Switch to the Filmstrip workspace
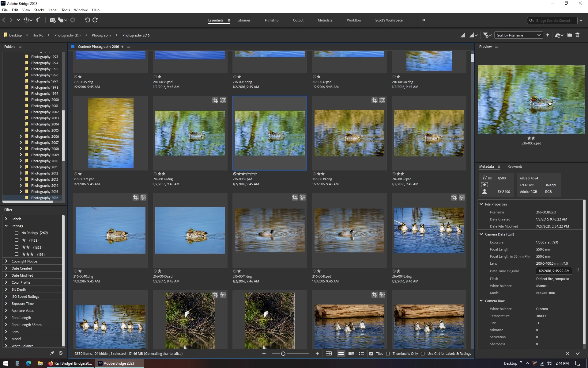Image resolution: width=588 pixels, height=368 pixels. pyautogui.click(x=271, y=20)
